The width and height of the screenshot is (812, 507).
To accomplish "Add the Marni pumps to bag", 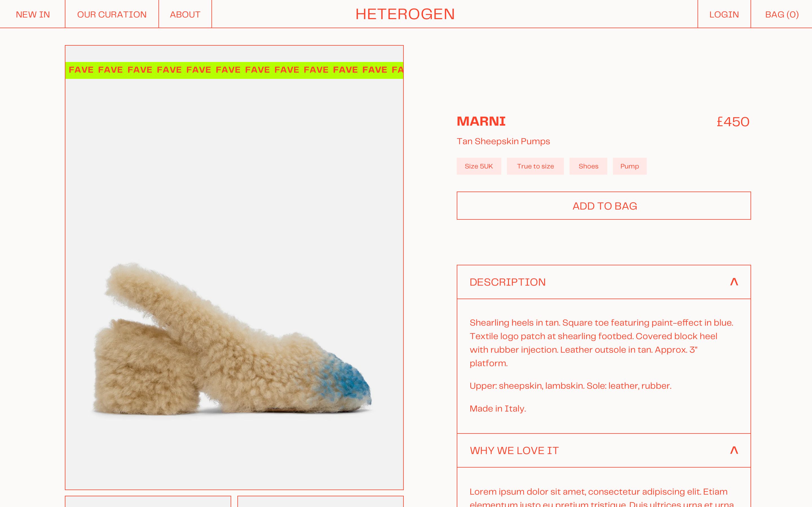I will (604, 206).
